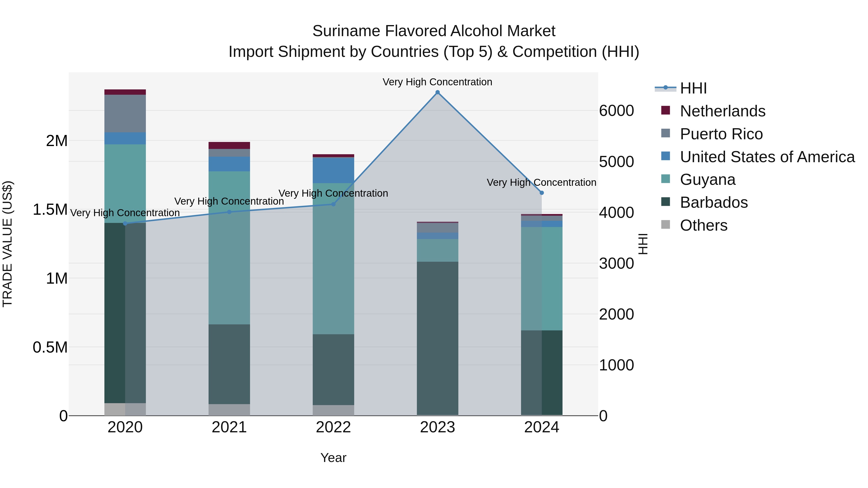This screenshot has width=868, height=488.
Task: Click the Guyana segment of the 2022 bar
Action: tap(333, 259)
